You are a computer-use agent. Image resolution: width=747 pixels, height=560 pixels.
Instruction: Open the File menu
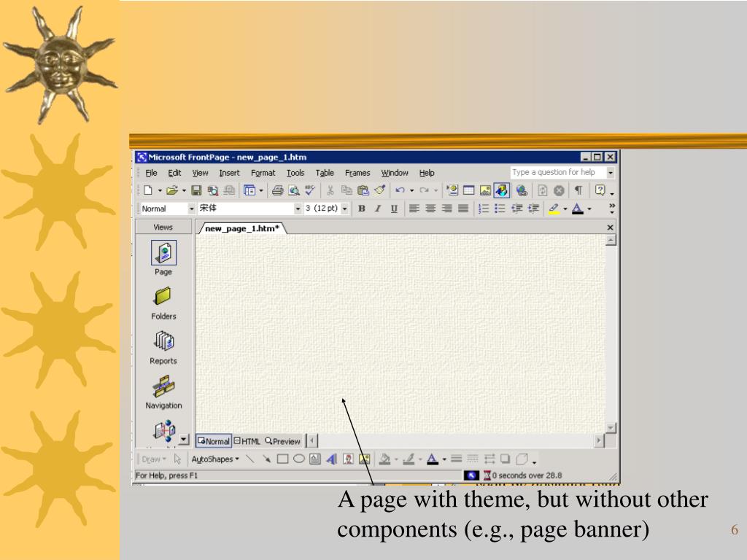click(x=151, y=173)
